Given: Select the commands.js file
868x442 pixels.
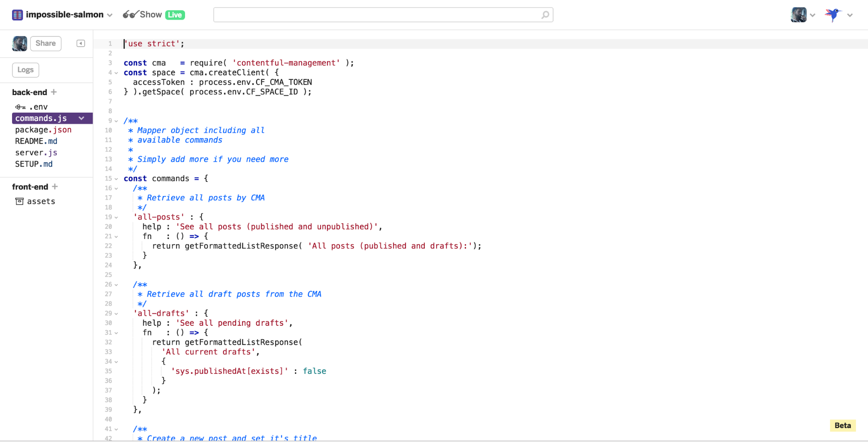Looking at the screenshot, I should point(41,118).
